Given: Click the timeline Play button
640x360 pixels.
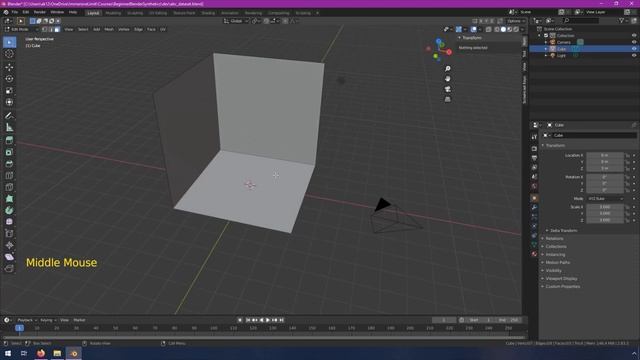Looking at the screenshot, I should 268,320.
